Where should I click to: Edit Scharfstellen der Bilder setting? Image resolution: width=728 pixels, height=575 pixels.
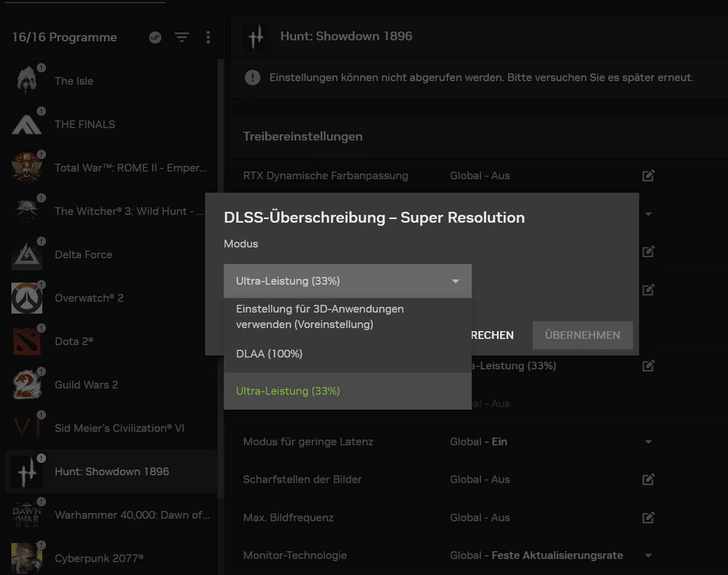pyautogui.click(x=648, y=479)
